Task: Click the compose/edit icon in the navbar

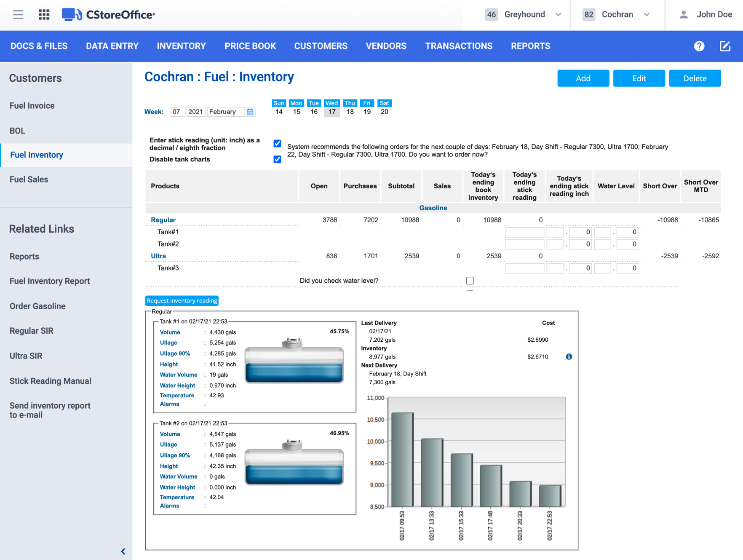Action: coord(725,46)
